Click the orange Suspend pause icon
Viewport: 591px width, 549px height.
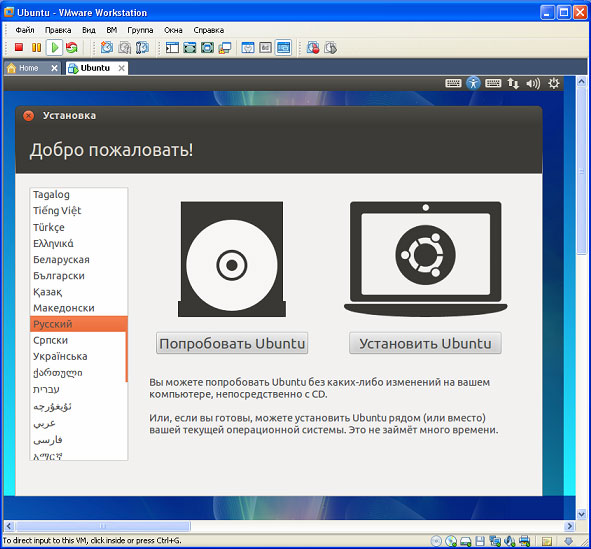coord(37,47)
